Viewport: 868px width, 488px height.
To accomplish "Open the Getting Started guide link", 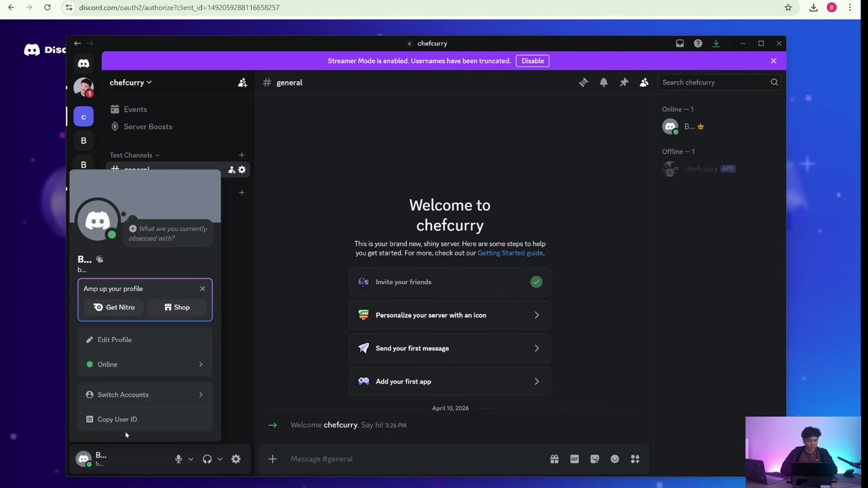I will point(510,253).
